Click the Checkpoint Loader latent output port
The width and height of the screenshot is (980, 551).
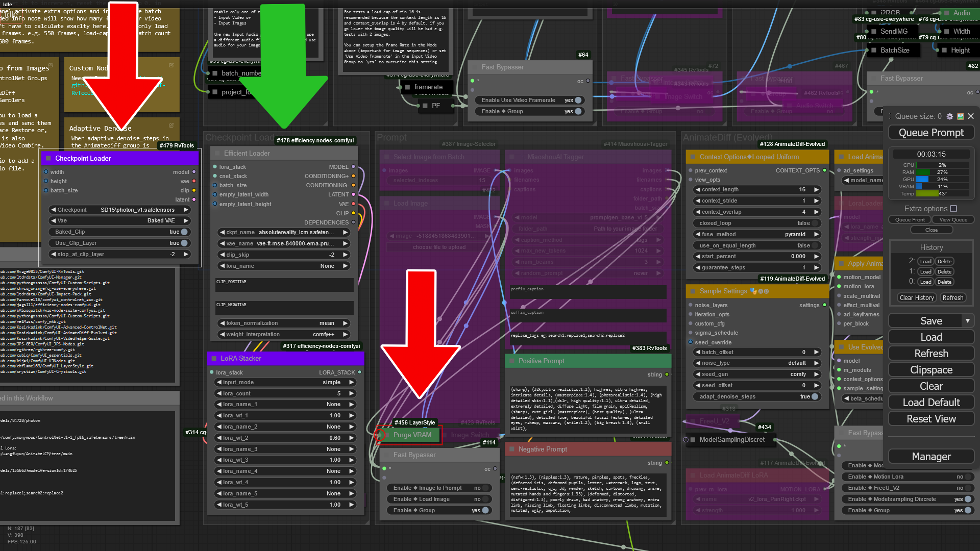tap(194, 199)
